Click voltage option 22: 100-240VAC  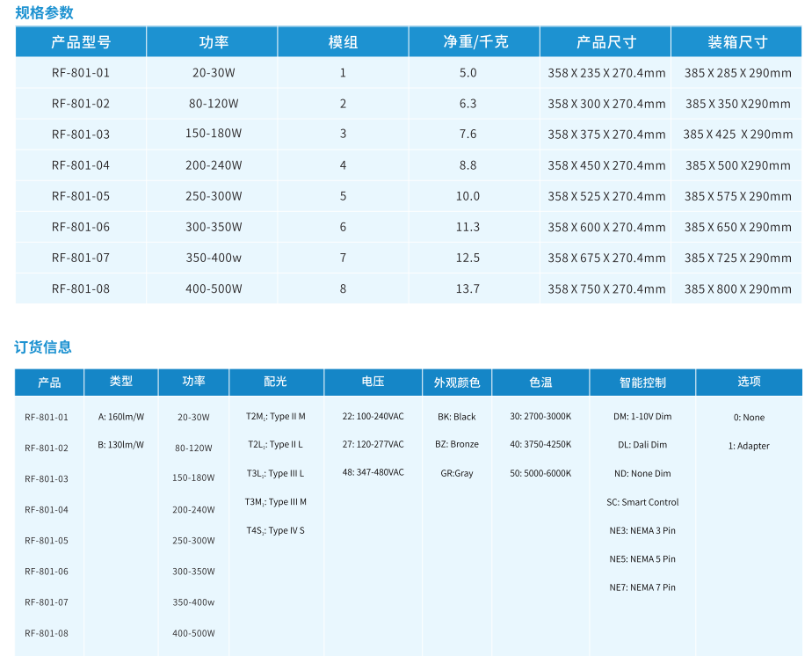[373, 416]
